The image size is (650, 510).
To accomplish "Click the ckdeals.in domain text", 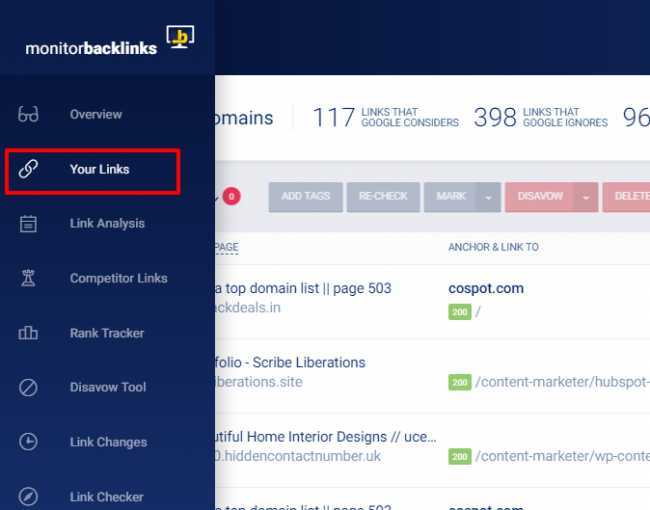I will (248, 308).
